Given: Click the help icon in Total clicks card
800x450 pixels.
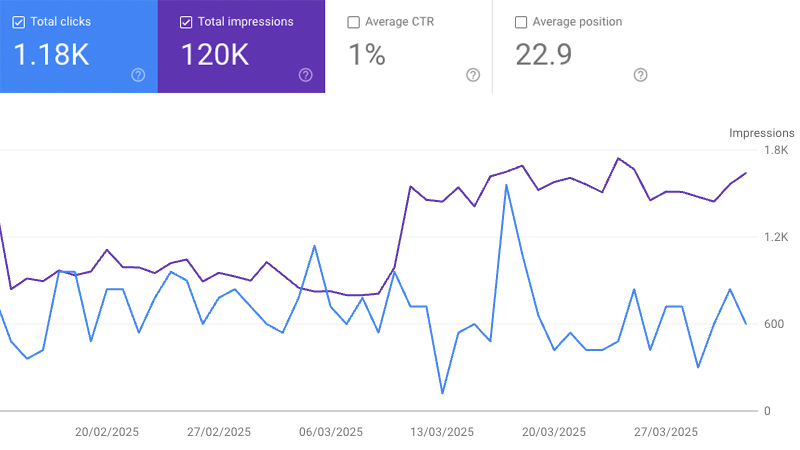Looking at the screenshot, I should point(138,75).
